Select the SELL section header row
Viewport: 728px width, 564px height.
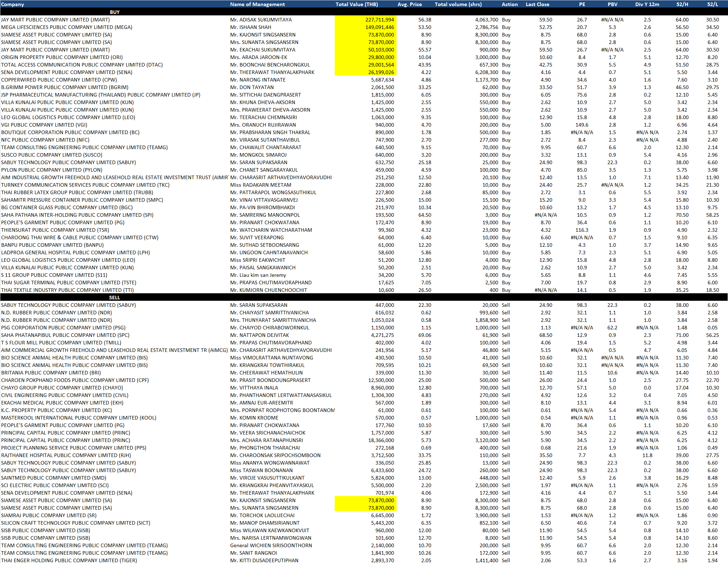point(364,297)
